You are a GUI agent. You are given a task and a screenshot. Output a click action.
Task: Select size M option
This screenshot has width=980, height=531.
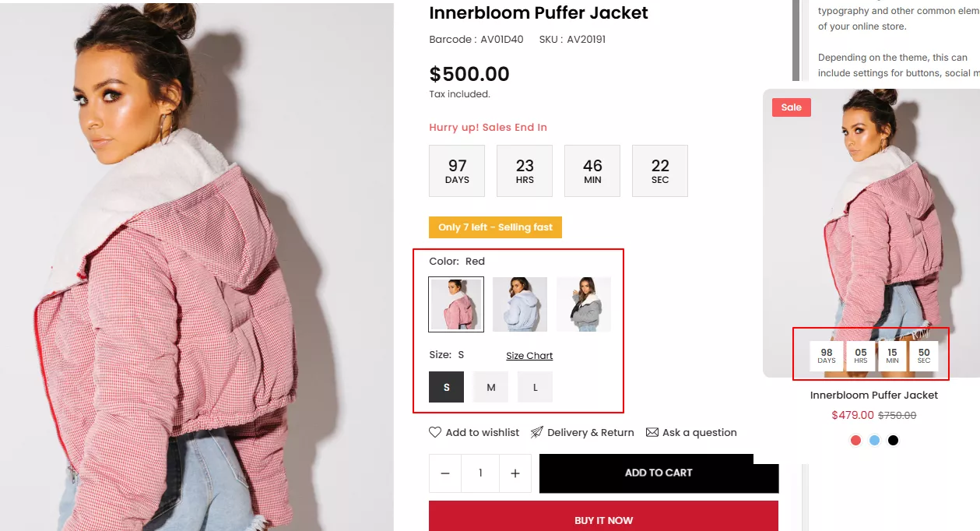point(491,387)
